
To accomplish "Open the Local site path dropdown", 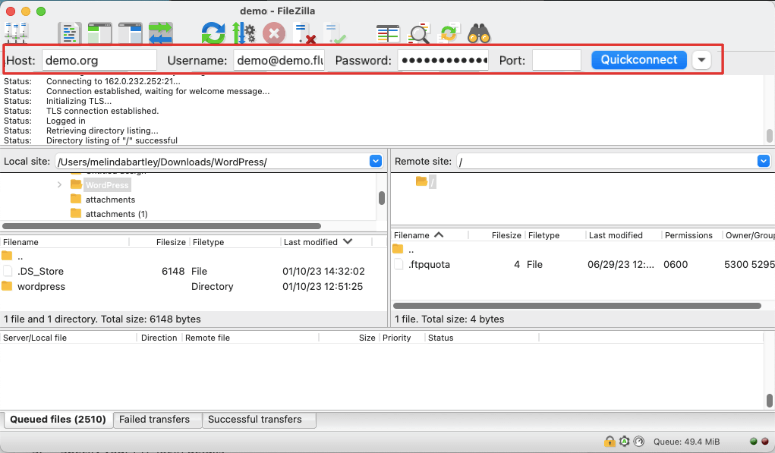I will point(376,161).
